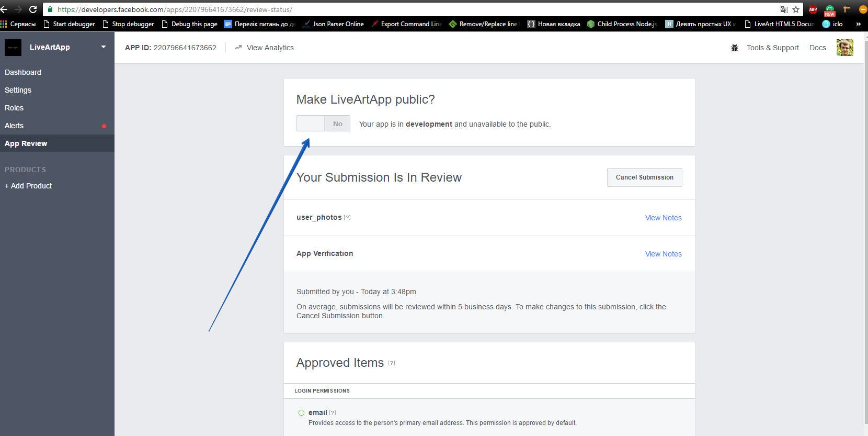Image resolution: width=868 pixels, height=436 pixels.
Task: Toggle the Make LiveArtApp public switch
Action: tap(323, 124)
